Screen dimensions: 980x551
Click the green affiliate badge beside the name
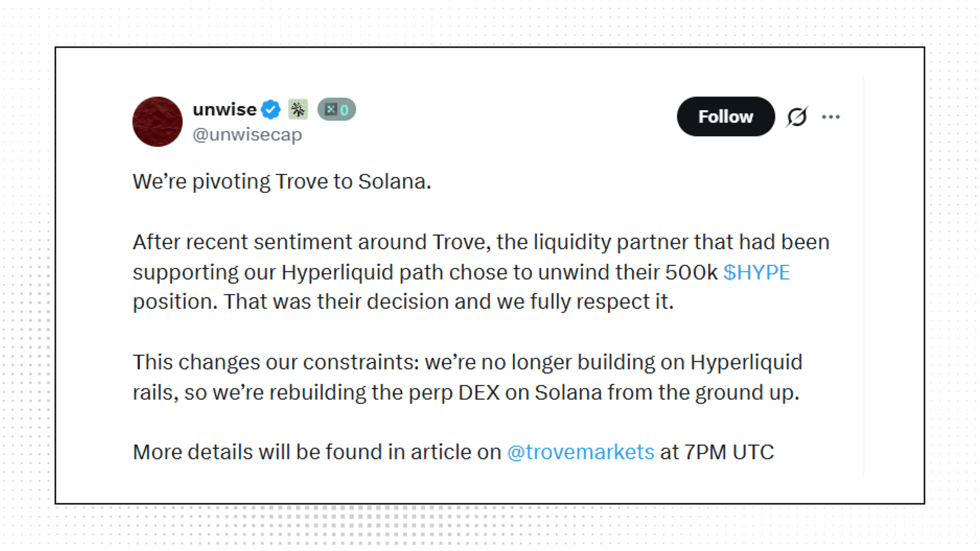pos(298,110)
